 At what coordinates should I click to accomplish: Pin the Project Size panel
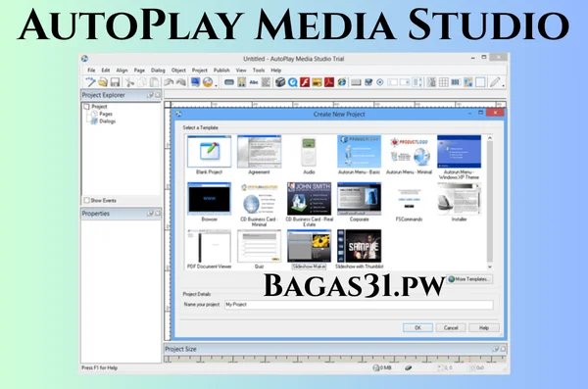point(496,349)
